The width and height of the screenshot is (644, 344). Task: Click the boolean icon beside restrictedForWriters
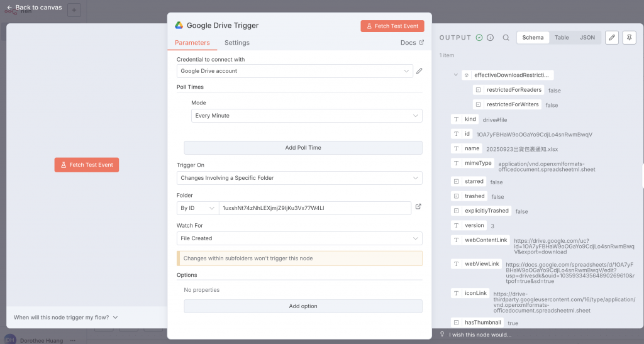479,104
